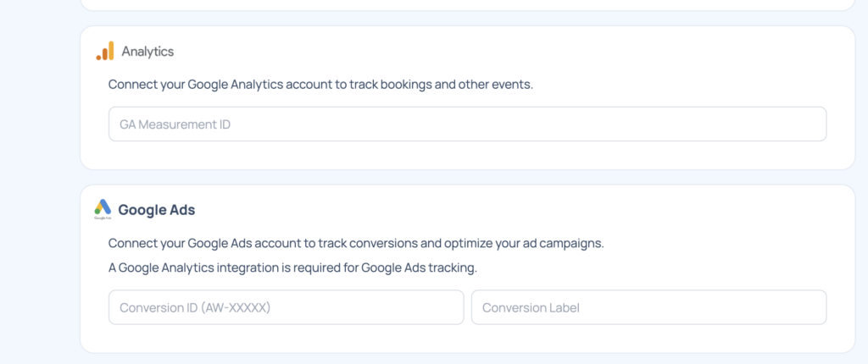The width and height of the screenshot is (868, 364).
Task: Click the 'Connect your Google Analytics account' description
Action: [320, 85]
